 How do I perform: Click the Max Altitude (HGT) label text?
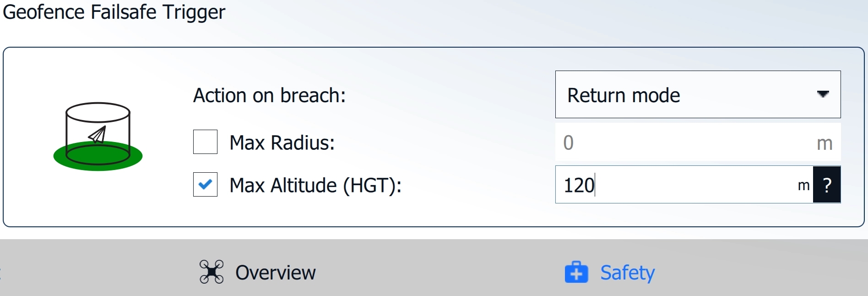click(315, 186)
